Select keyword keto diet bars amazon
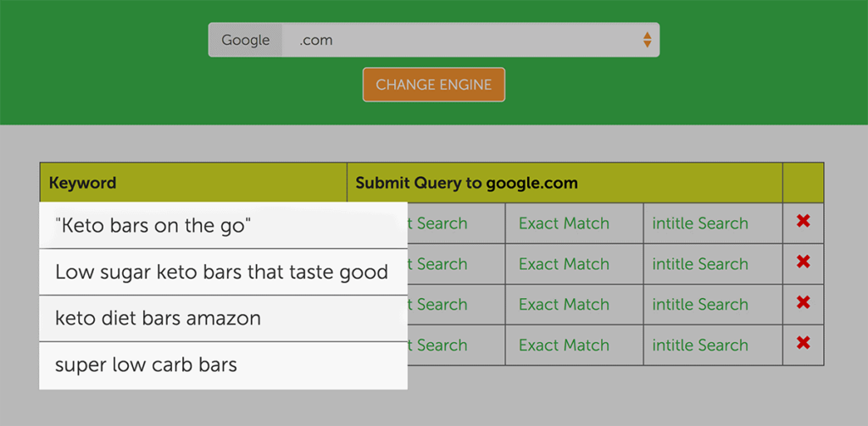Image resolution: width=868 pixels, height=426 pixels. pyautogui.click(x=158, y=318)
